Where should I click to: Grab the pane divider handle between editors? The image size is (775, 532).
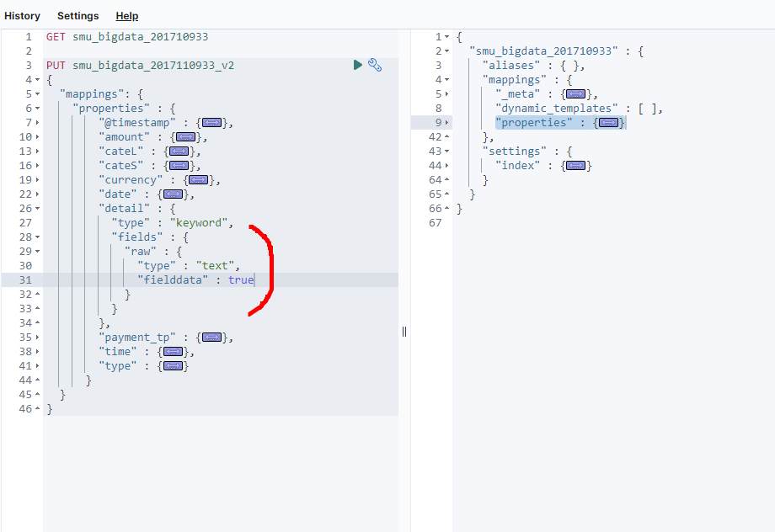tap(404, 332)
